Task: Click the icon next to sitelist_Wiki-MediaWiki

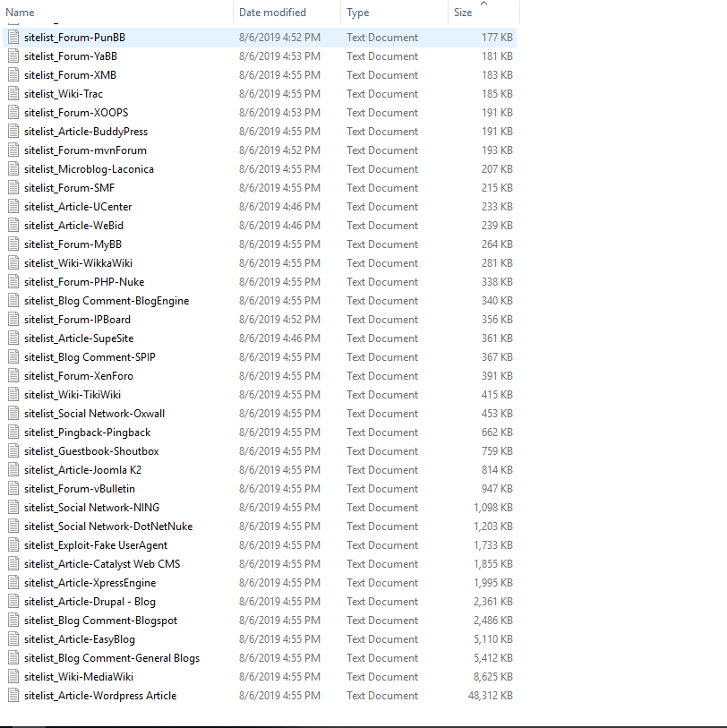Action: 13,676
